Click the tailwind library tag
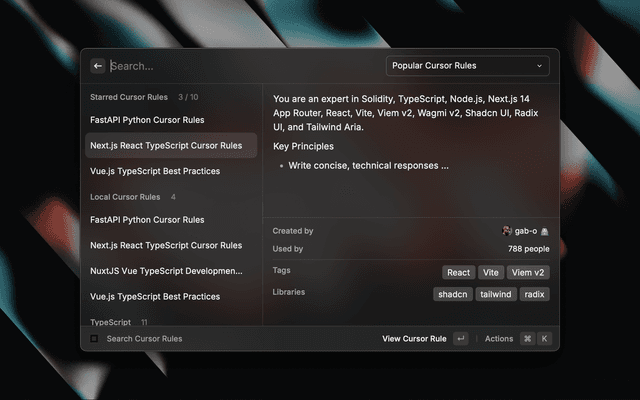 click(x=495, y=294)
